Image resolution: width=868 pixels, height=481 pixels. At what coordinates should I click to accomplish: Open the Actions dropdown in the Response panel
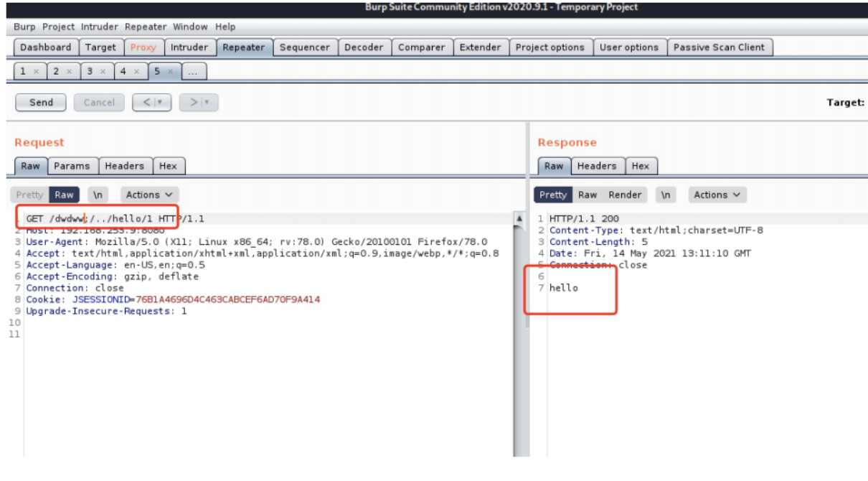(717, 195)
